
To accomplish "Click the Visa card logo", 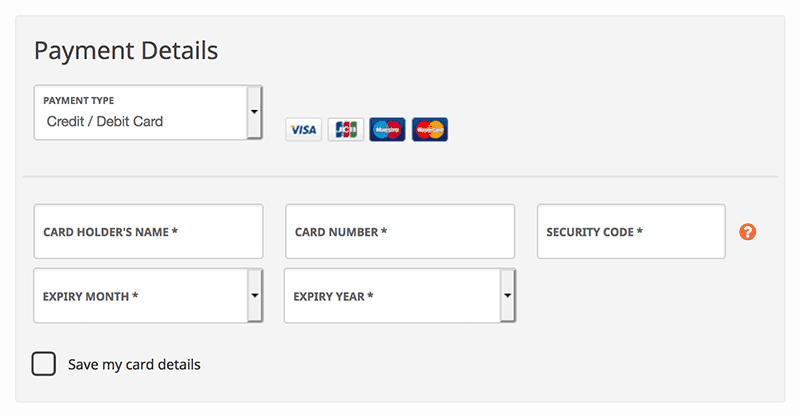I will pyautogui.click(x=304, y=130).
